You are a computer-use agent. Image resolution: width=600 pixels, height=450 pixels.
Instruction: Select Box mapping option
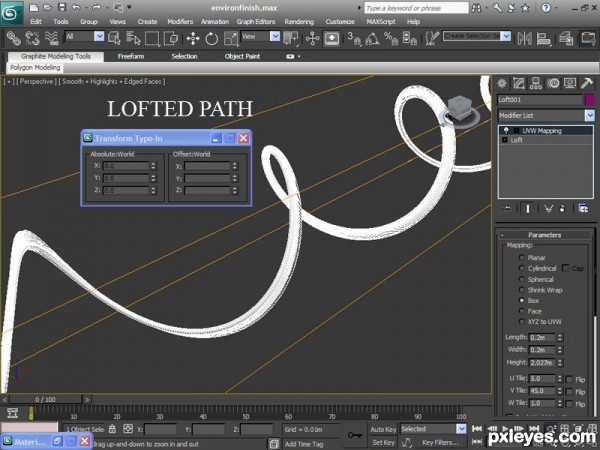click(x=521, y=300)
